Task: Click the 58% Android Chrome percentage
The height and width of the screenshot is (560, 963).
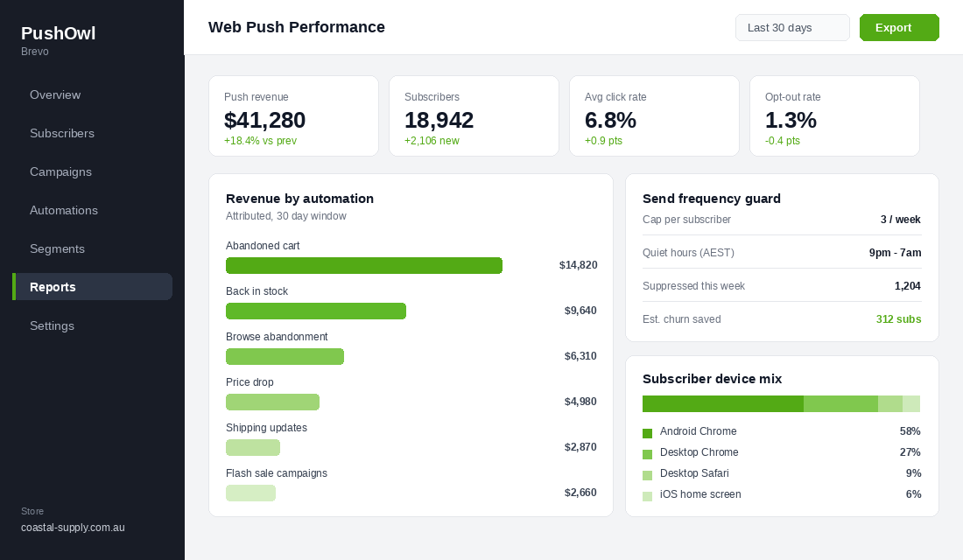Action: coord(910,431)
